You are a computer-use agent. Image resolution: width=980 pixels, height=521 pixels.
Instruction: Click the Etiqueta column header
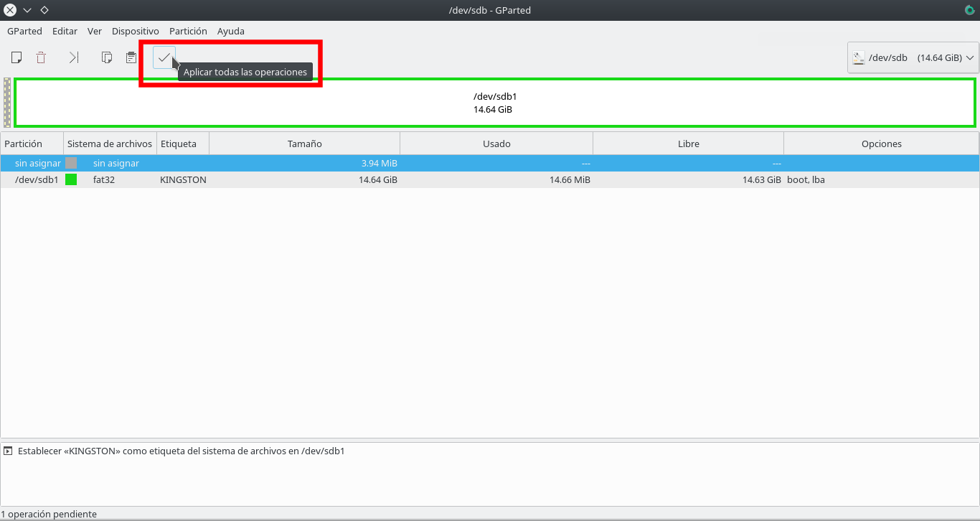pyautogui.click(x=183, y=144)
